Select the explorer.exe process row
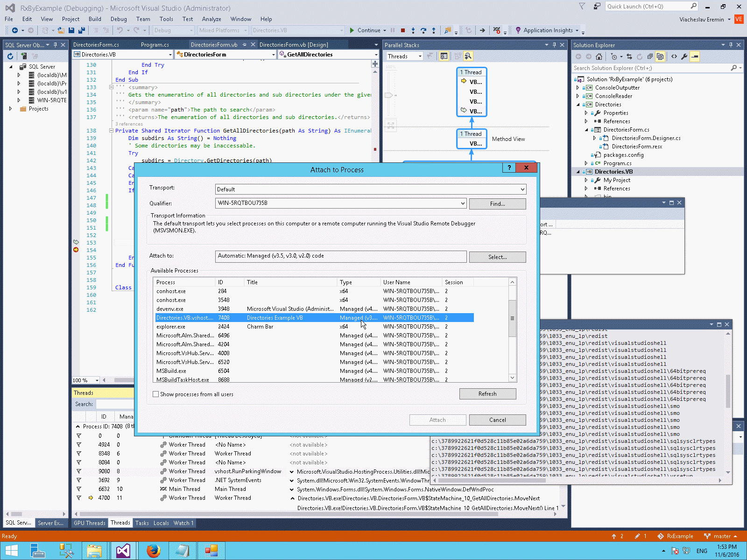 (x=171, y=327)
